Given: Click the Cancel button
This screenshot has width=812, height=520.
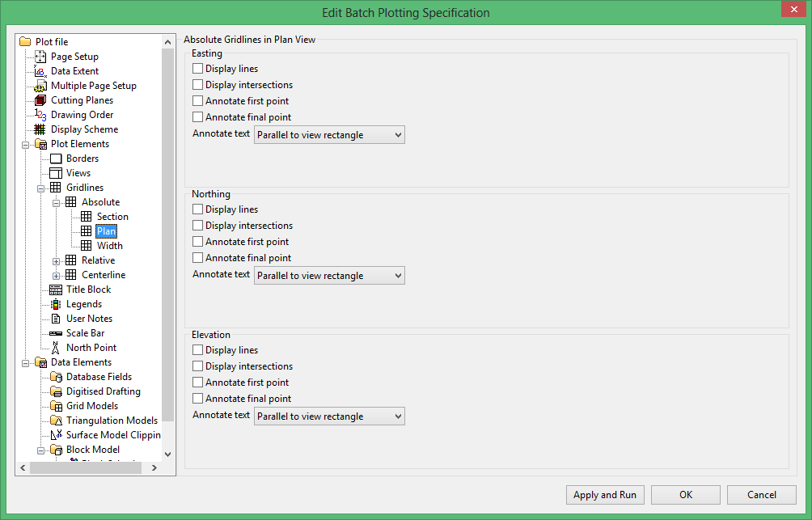Looking at the screenshot, I should pos(761,495).
